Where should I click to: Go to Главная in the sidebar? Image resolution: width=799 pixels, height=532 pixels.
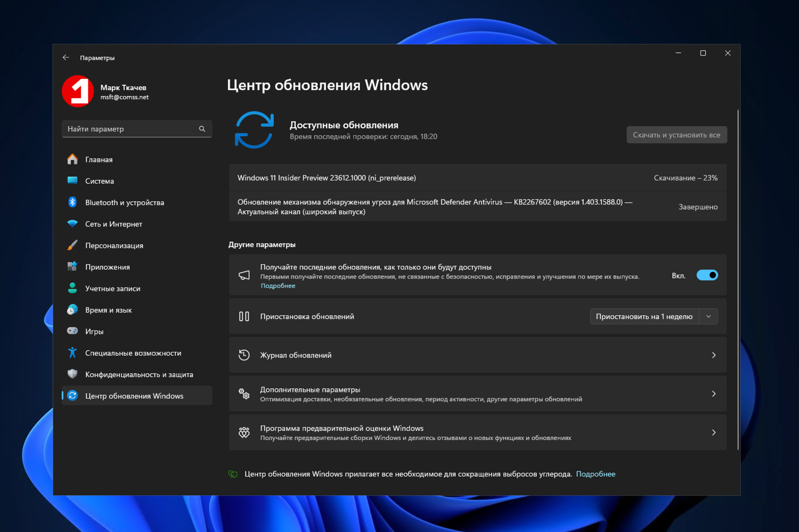tap(73, 159)
